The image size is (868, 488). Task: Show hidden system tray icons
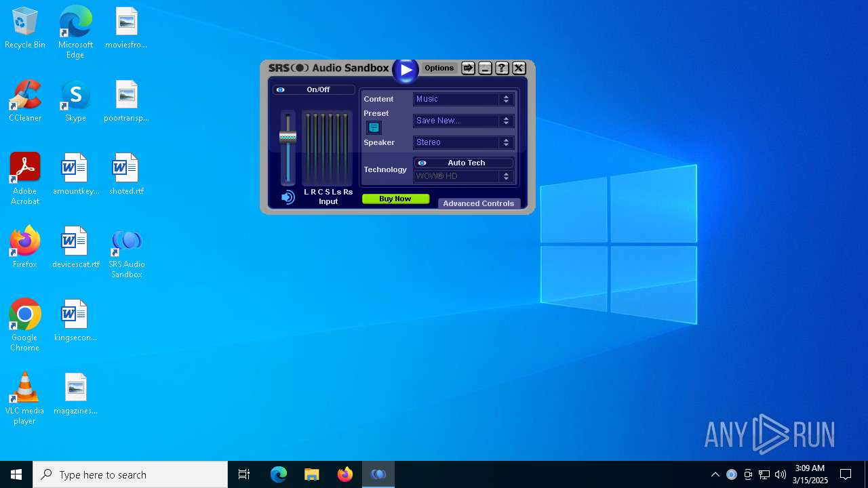pyautogui.click(x=715, y=474)
